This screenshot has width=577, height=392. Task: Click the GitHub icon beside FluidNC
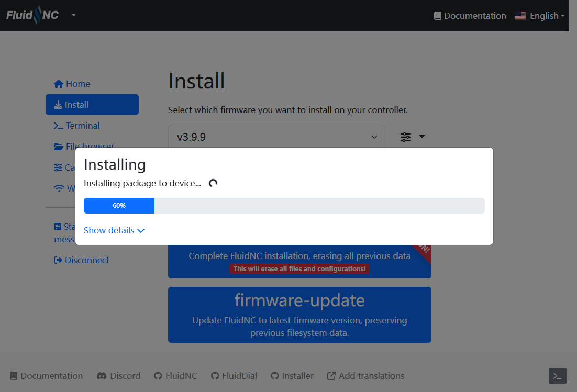[158, 376]
